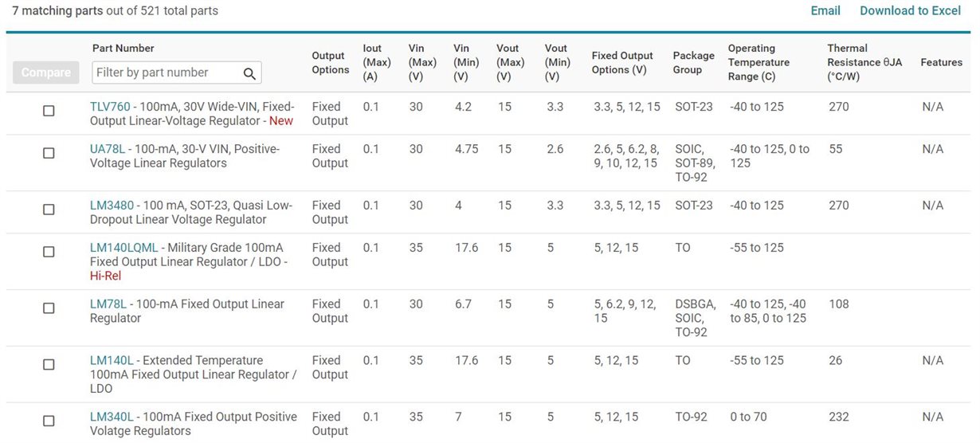Viewport: 980px width, 443px height.
Task: Sort by the Part Number column header
Action: pos(123,49)
